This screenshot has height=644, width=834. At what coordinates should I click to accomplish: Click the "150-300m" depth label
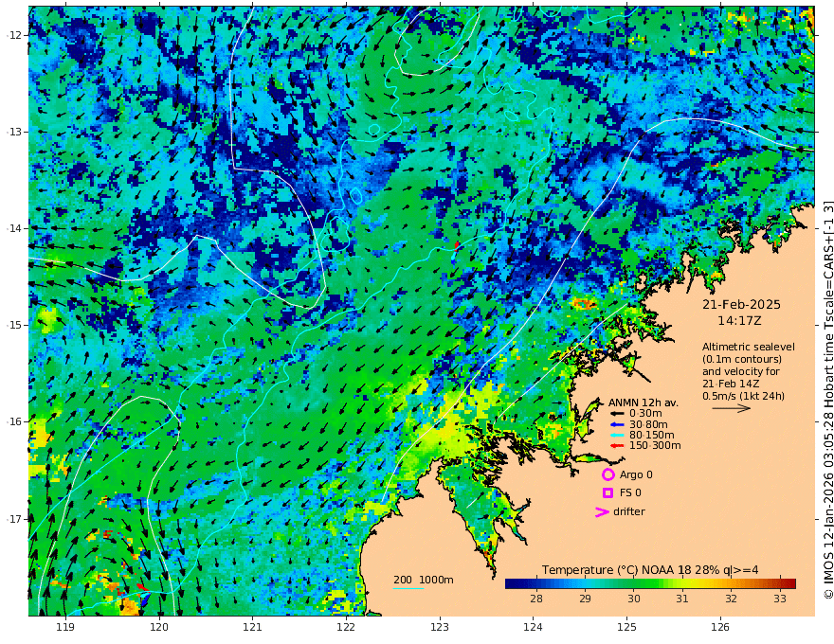[x=655, y=445]
